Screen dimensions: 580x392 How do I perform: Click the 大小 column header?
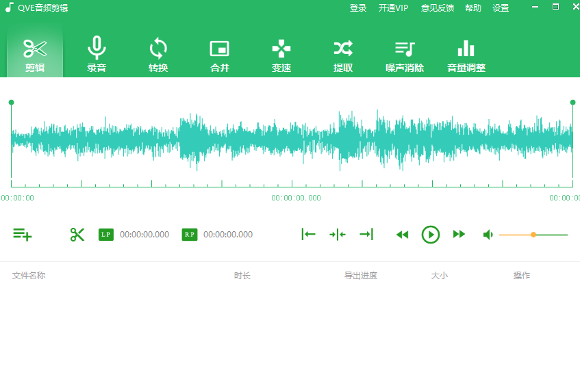(x=440, y=276)
